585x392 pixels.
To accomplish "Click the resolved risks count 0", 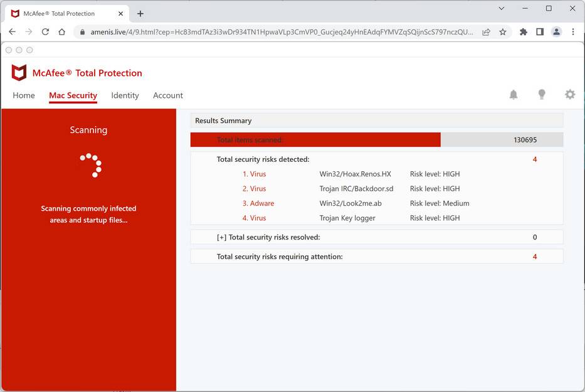I will click(535, 237).
